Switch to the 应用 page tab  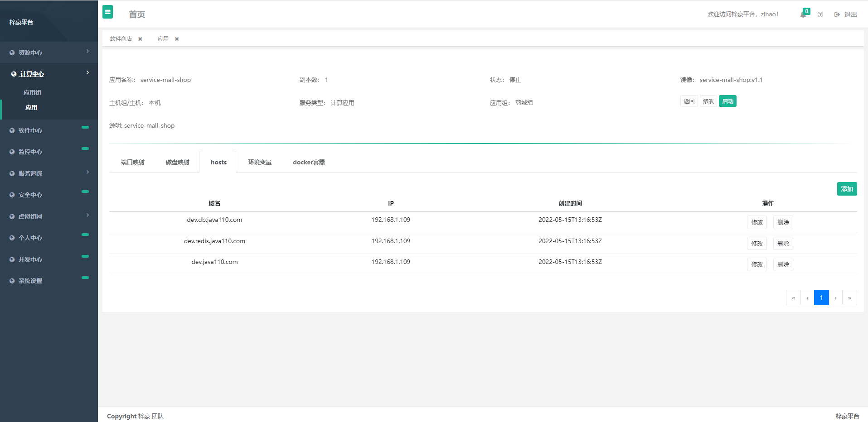(163, 39)
